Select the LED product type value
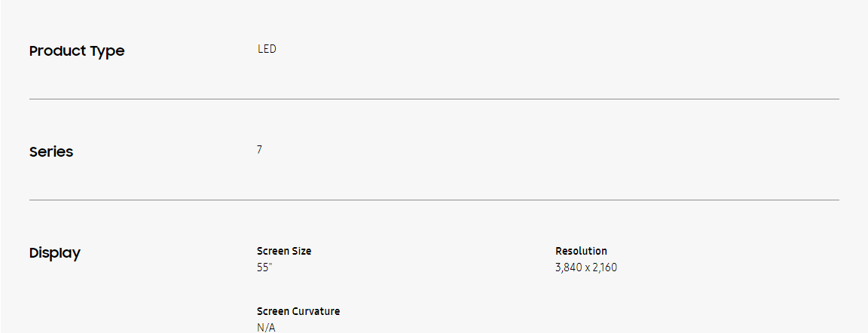The image size is (868, 333). [x=267, y=49]
